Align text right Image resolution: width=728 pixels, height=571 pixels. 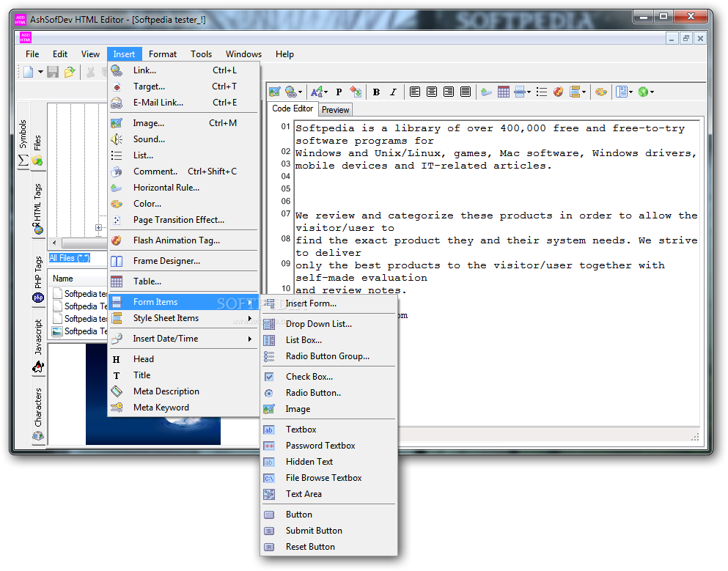[449, 92]
